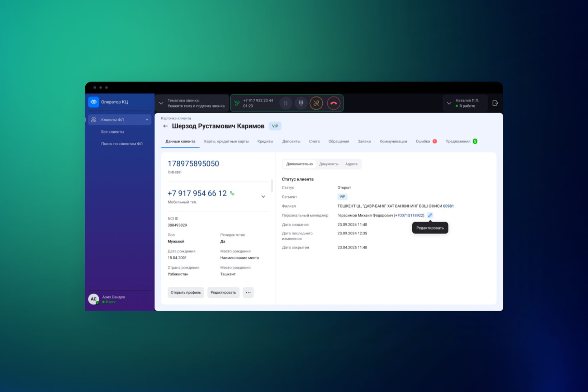Open the Наталия П.П. status dropdown
This screenshot has width=588, height=392.
449,103
